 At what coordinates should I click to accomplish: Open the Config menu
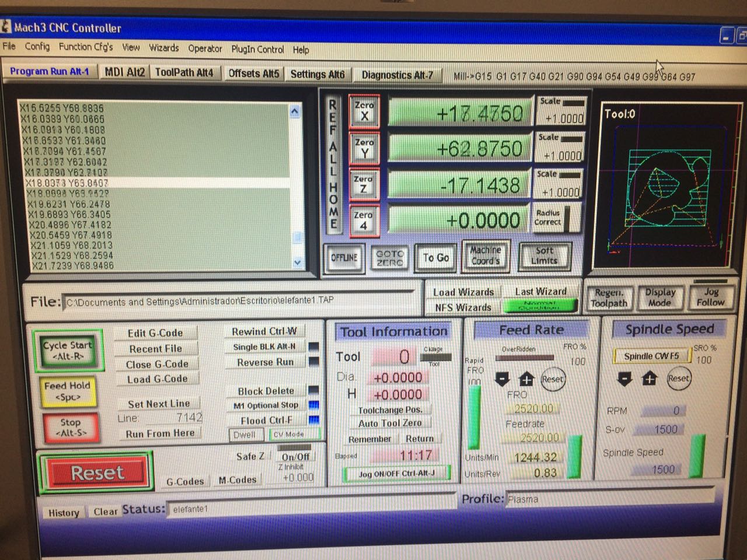(x=37, y=46)
